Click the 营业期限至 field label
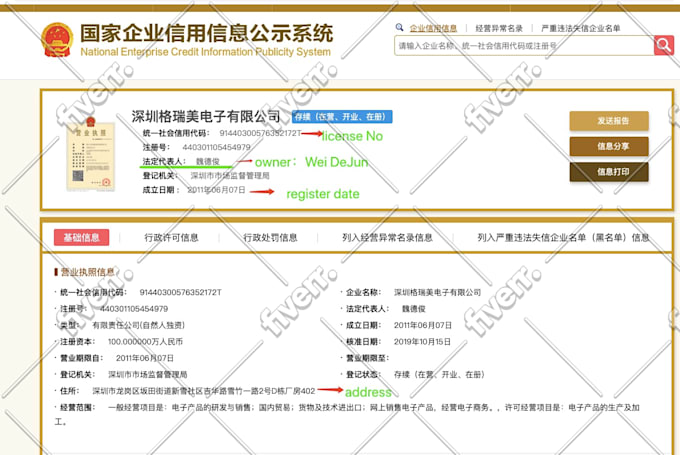 tap(367, 358)
